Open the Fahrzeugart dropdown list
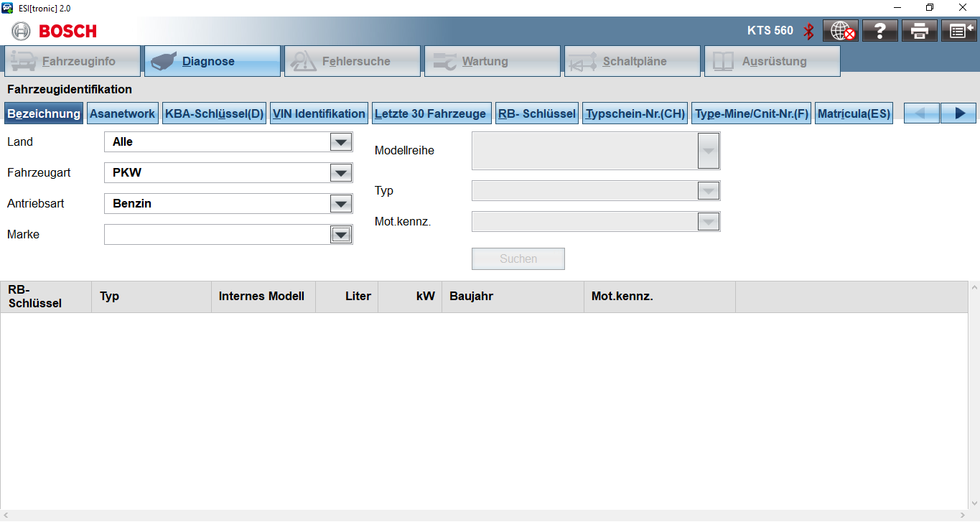This screenshot has width=980, height=522. tap(340, 173)
